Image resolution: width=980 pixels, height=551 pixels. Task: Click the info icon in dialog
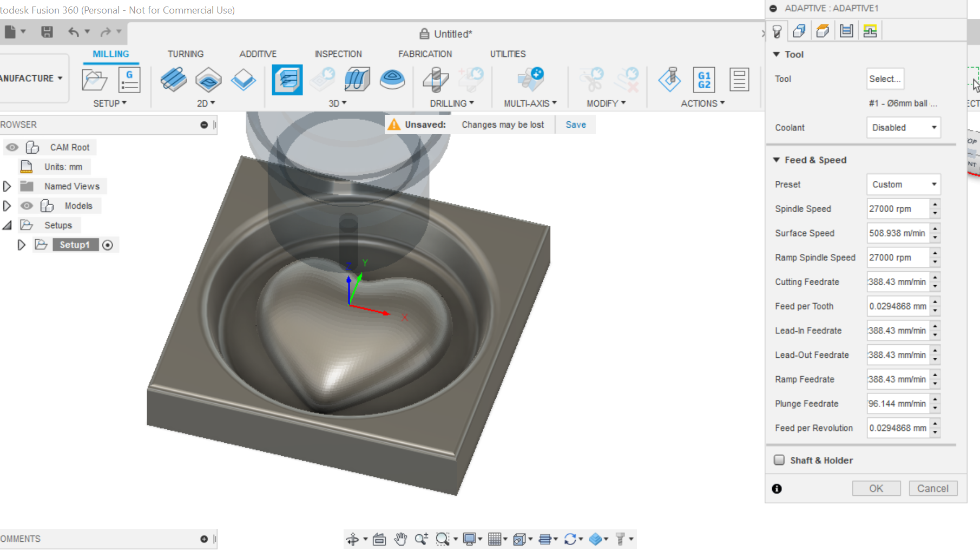(777, 489)
